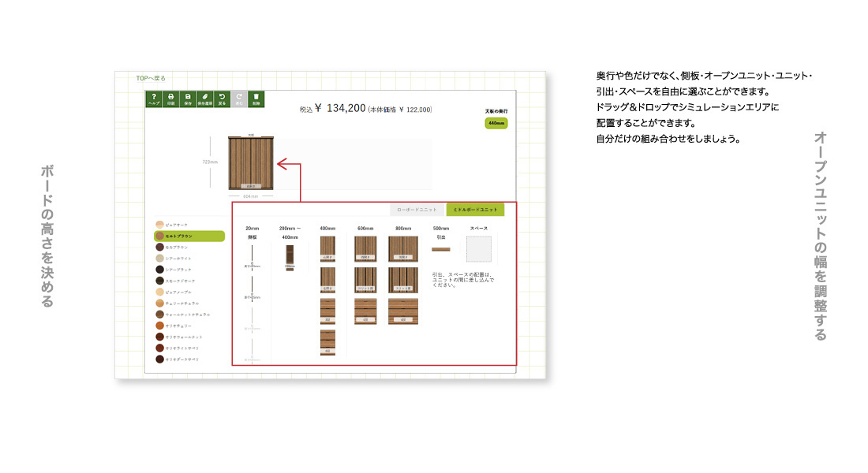Pick the 400mm three-drawer unit

point(327,311)
